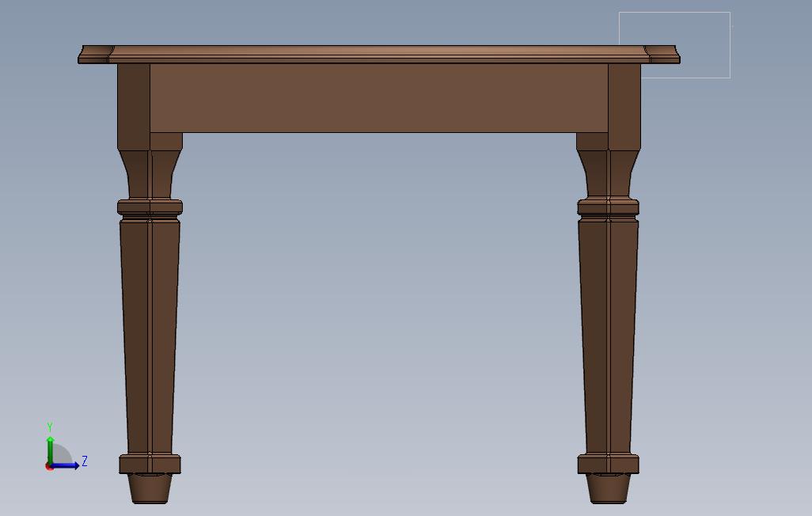Click the blue Z axis arrow of the triad
Screen dimensions: 812x516
click(65, 465)
